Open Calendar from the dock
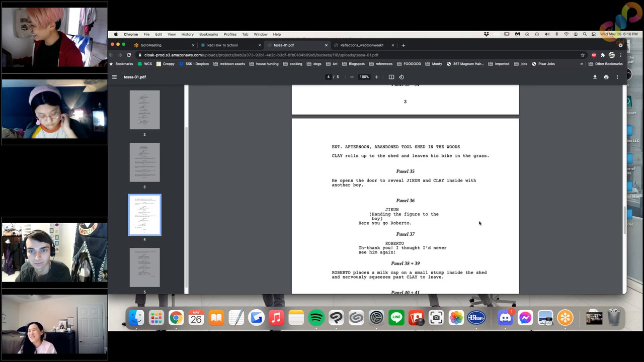This screenshot has height=362, width=644. click(x=196, y=317)
